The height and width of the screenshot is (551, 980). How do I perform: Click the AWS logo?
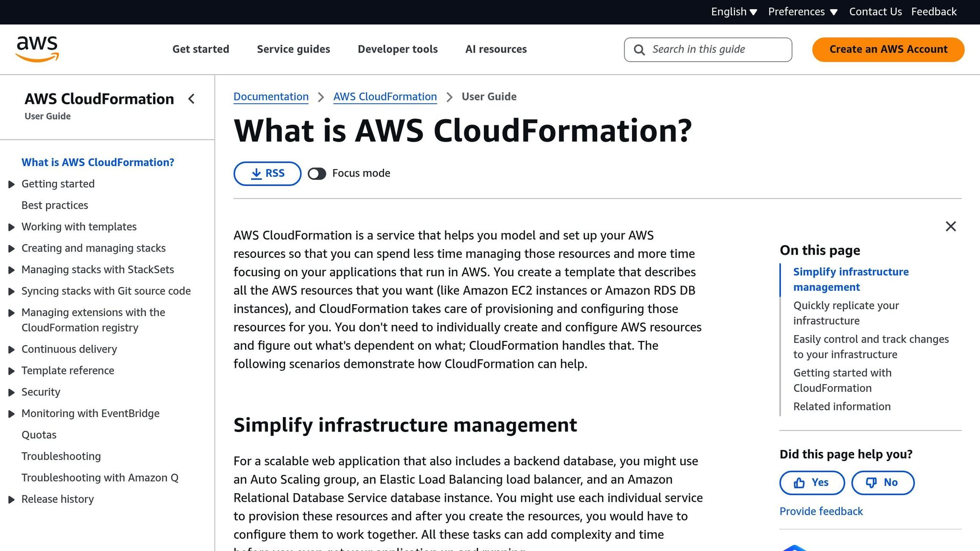tap(37, 49)
